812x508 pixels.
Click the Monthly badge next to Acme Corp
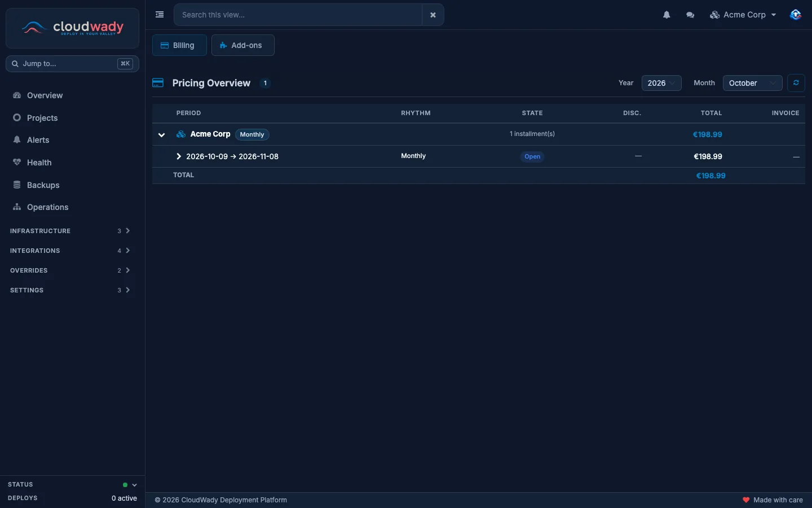[252, 134]
